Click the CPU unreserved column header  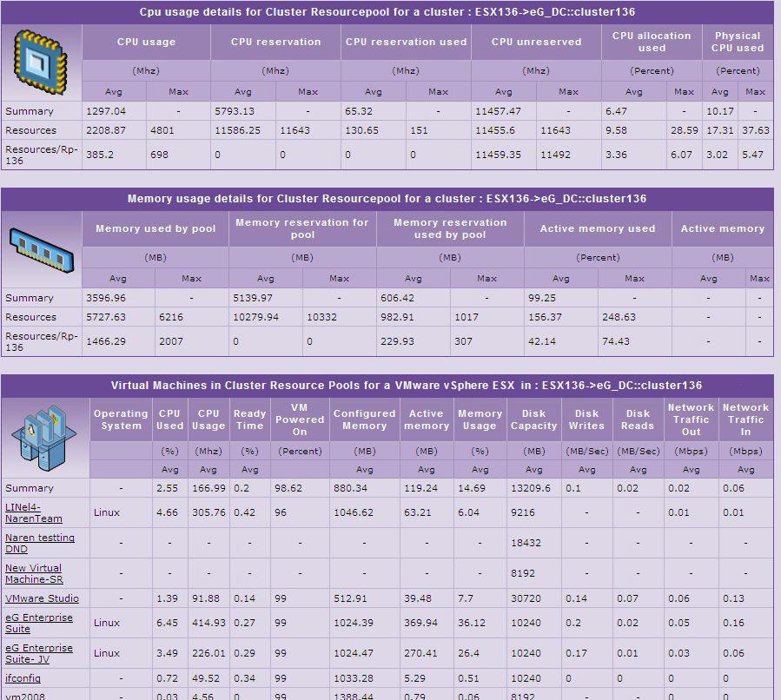tap(536, 42)
